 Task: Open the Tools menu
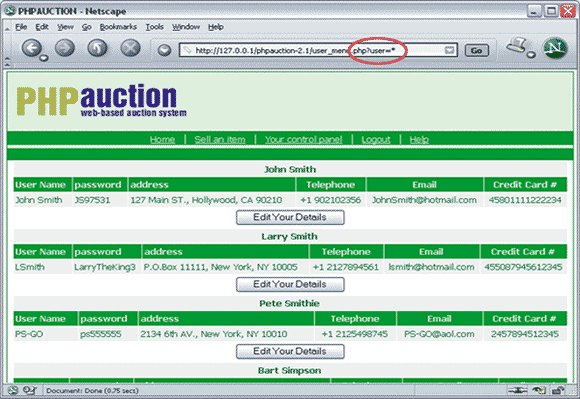point(154,27)
